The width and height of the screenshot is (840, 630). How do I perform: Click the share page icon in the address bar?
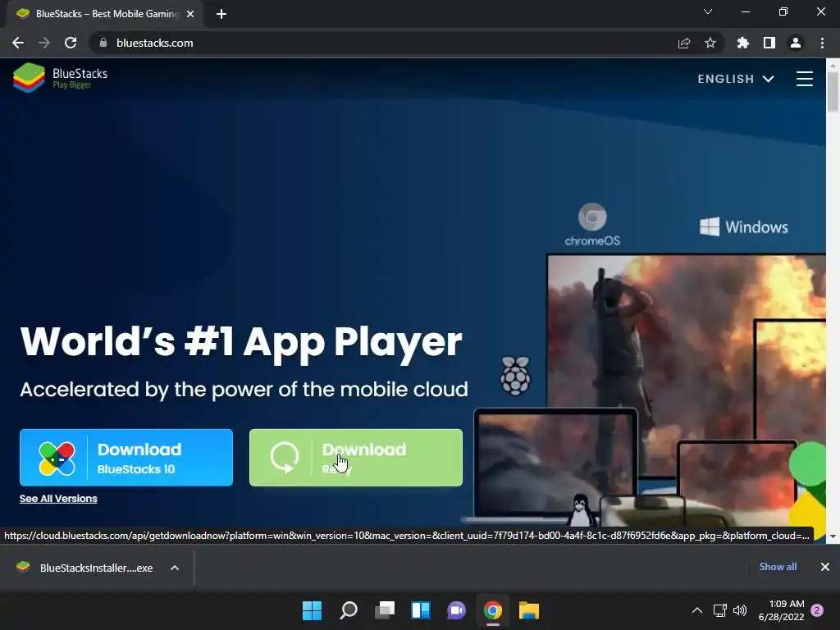[684, 43]
